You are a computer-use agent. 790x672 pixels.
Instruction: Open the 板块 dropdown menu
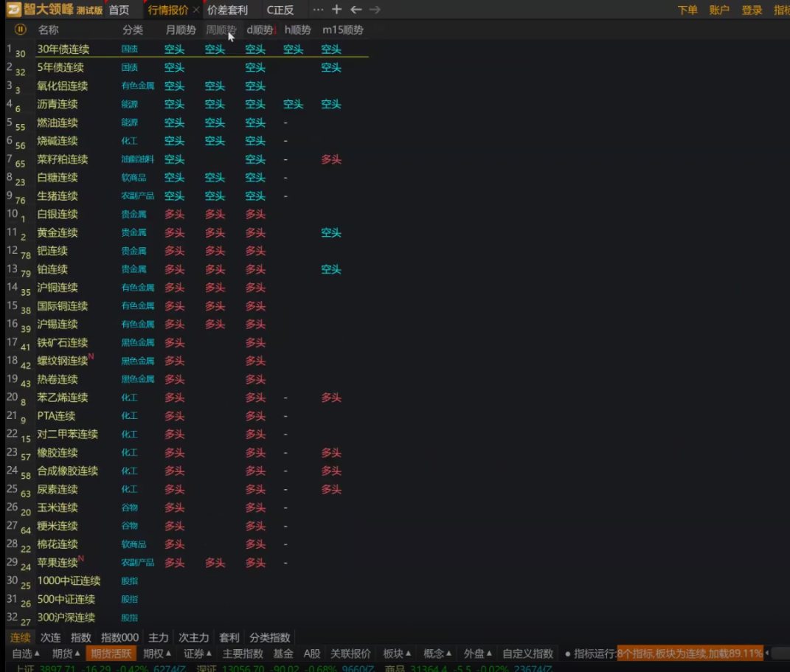click(x=397, y=654)
